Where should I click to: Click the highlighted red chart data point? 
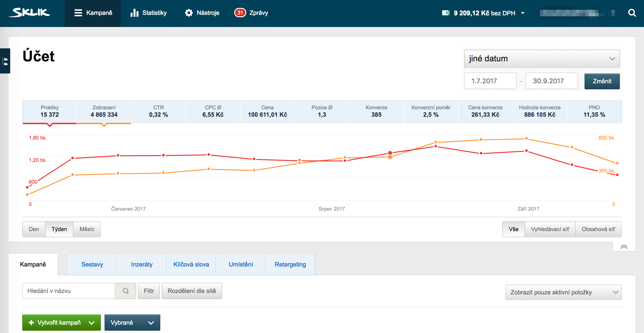point(390,153)
